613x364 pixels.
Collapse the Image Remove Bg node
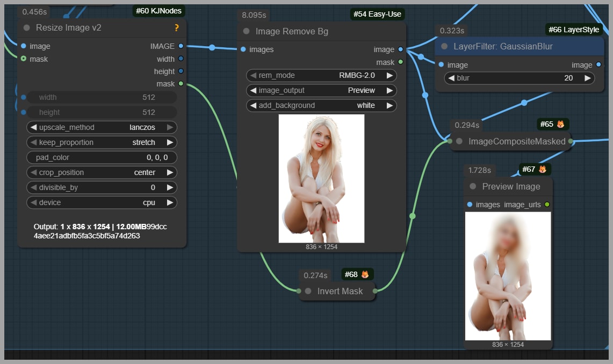pyautogui.click(x=247, y=32)
